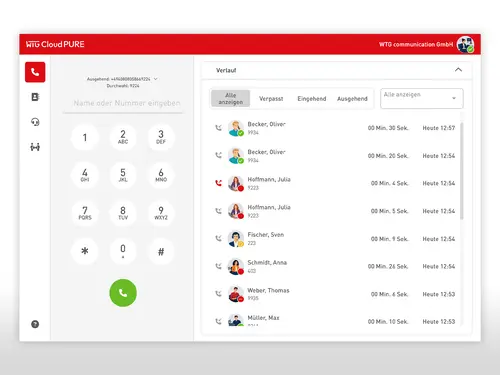The image size is (500, 375).
Task: Open the headset agent sidebar icon
Action: pyautogui.click(x=35, y=122)
